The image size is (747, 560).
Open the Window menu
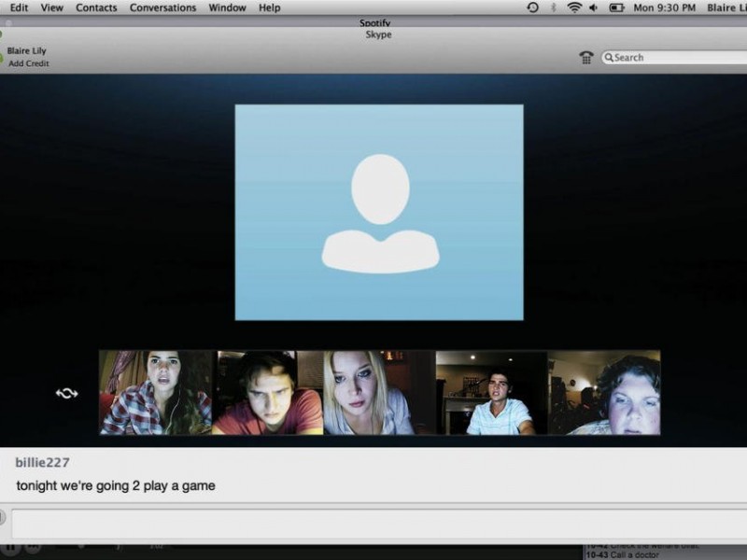coord(227,7)
